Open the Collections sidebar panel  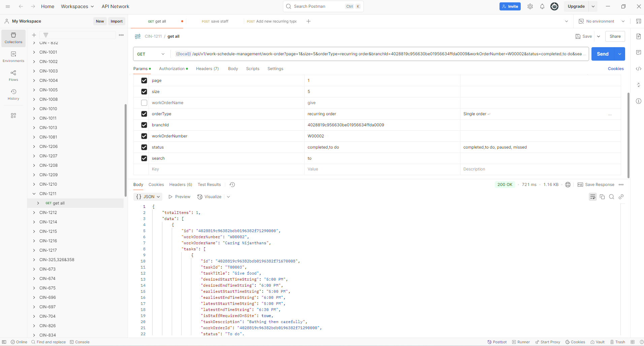click(x=13, y=38)
